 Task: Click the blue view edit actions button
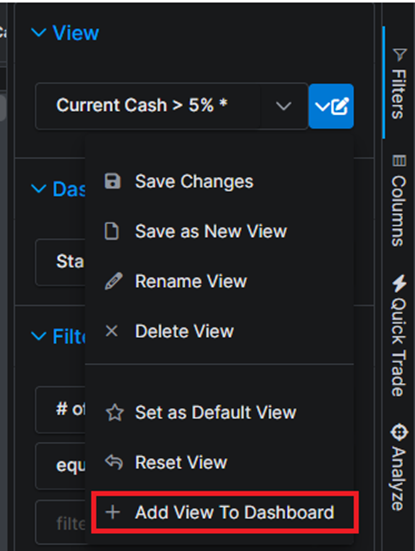pos(331,106)
